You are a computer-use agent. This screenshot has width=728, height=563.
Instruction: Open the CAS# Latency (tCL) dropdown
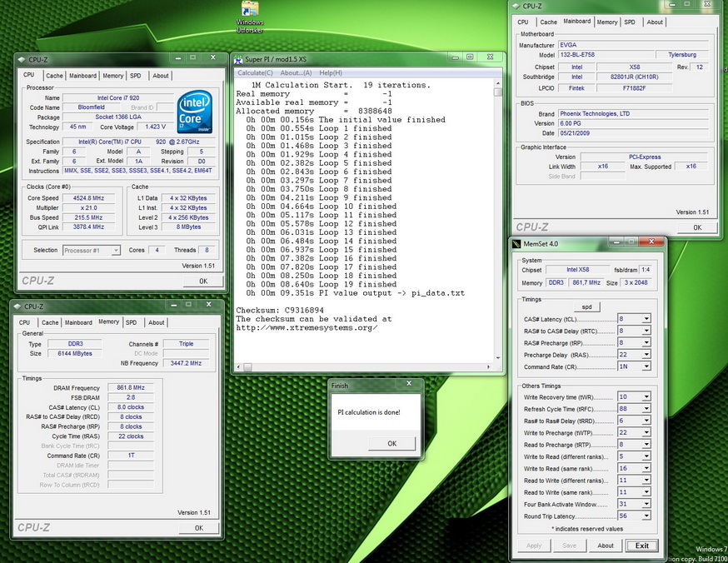646,319
